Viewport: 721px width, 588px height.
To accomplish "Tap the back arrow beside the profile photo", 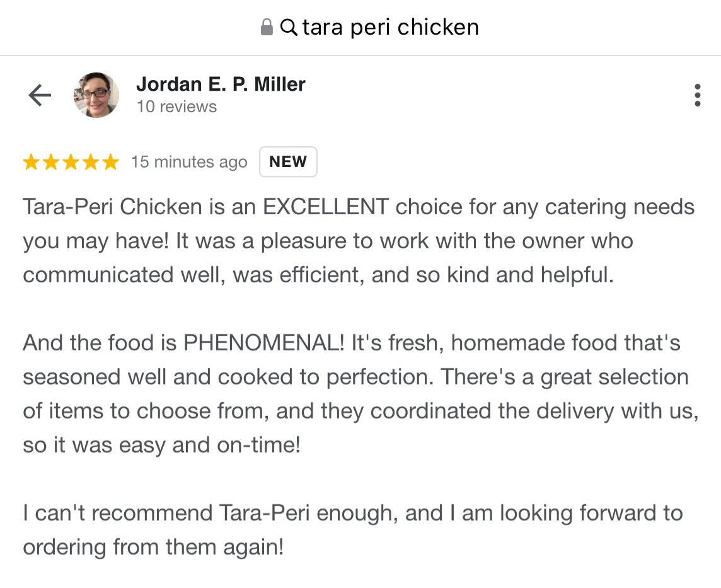I will [x=40, y=96].
